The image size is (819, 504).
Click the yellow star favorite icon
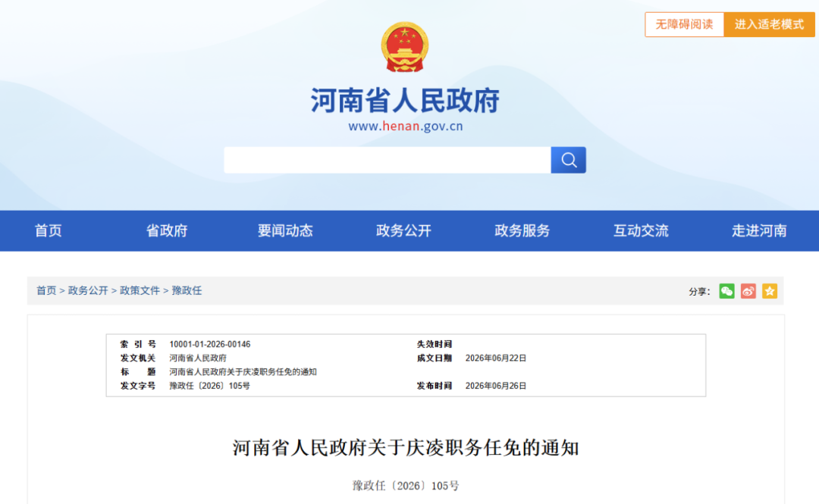[x=770, y=291]
